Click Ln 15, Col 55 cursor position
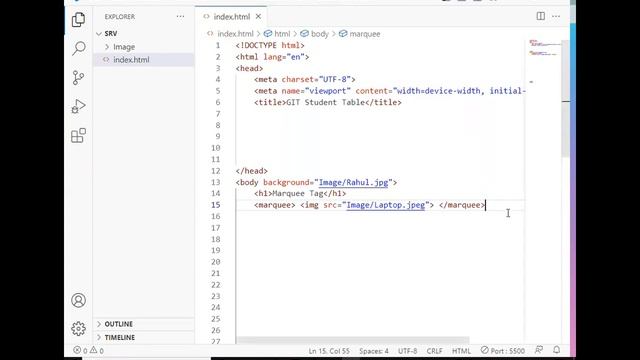 click(x=329, y=351)
